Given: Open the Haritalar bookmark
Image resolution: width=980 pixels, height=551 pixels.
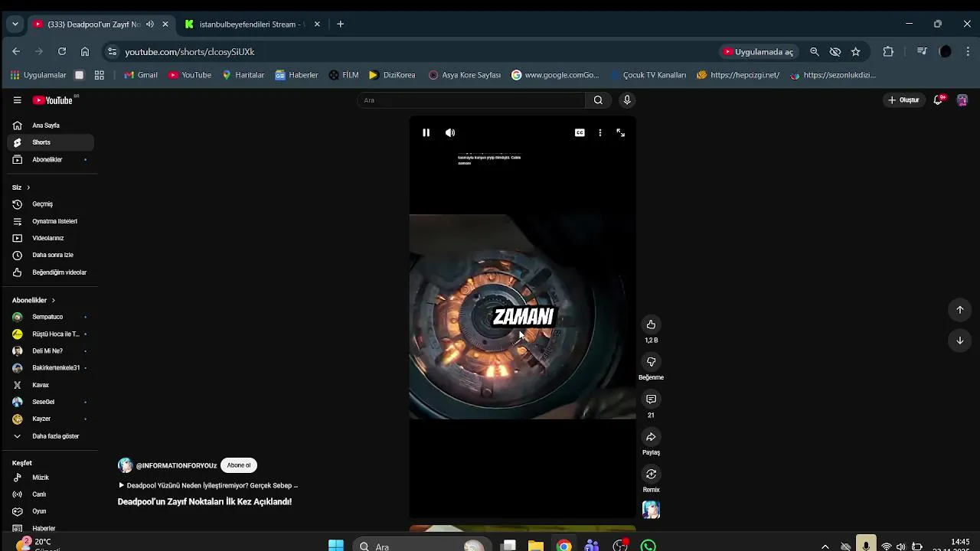Looking at the screenshot, I should point(243,75).
